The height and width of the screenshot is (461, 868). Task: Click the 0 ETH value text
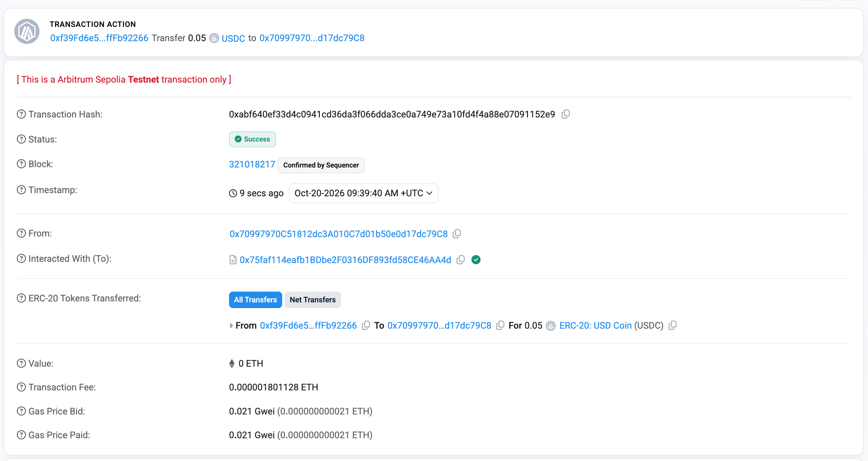pyautogui.click(x=251, y=364)
